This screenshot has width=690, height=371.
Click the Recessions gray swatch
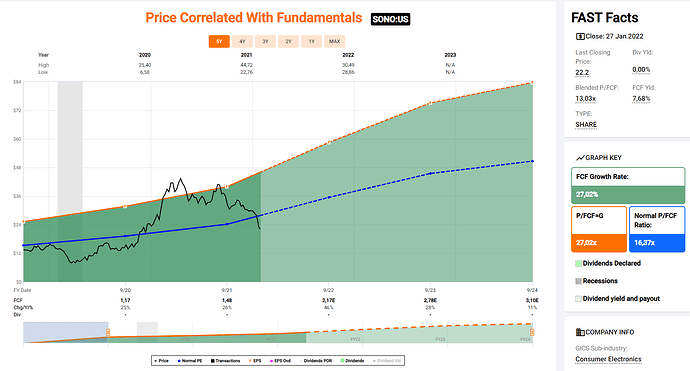(578, 281)
